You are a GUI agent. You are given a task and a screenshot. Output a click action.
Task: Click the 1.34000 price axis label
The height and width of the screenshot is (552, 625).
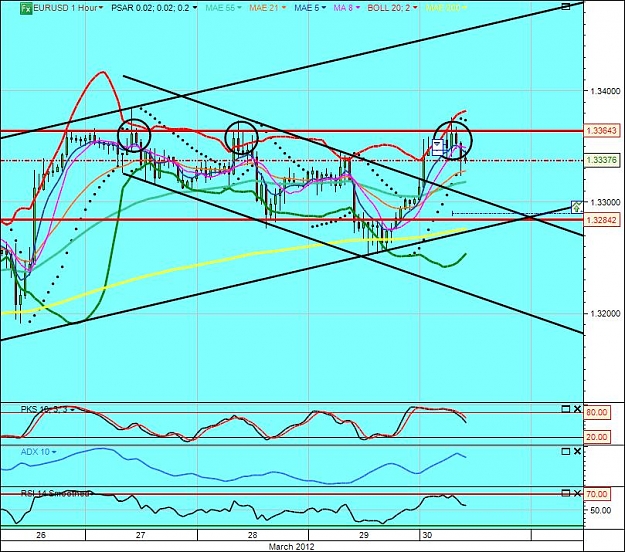(x=605, y=91)
